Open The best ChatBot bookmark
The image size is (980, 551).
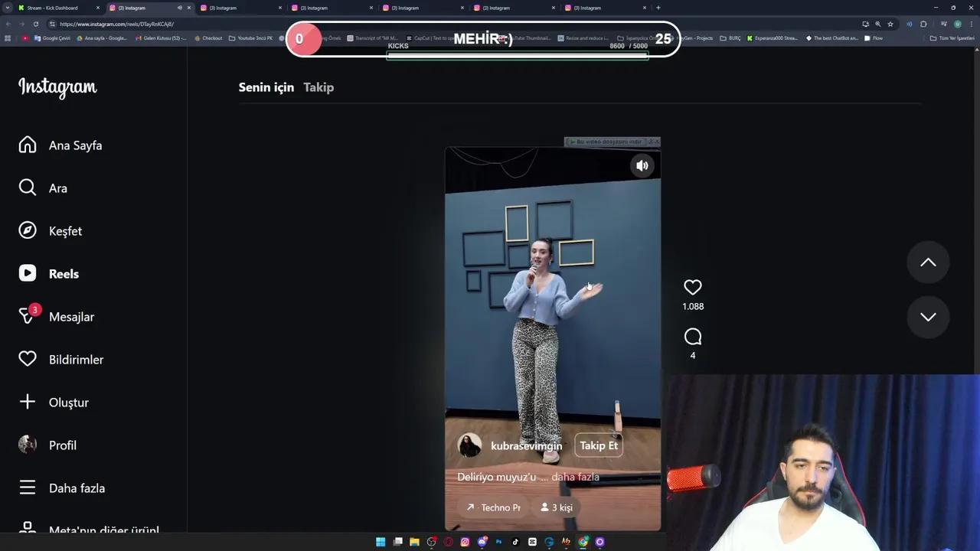coord(832,38)
